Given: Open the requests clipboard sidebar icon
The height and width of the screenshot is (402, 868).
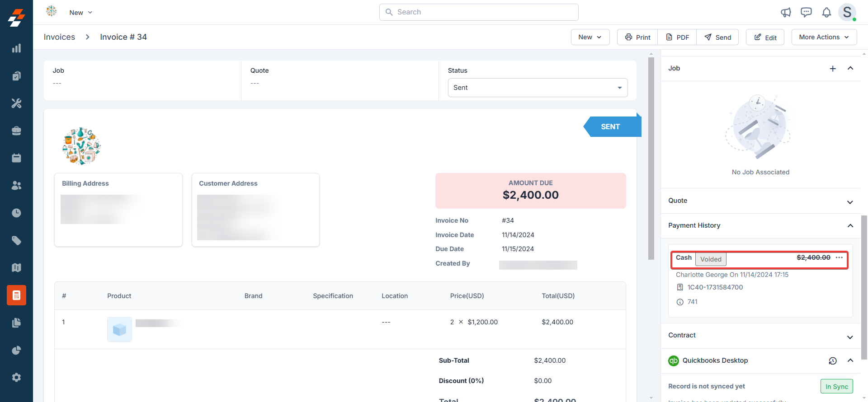Looking at the screenshot, I should 16,76.
